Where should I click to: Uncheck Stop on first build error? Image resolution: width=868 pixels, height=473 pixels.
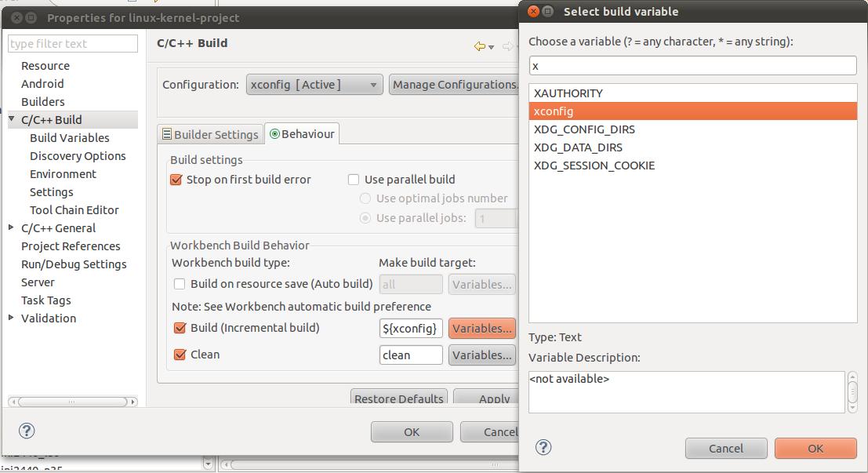176,180
